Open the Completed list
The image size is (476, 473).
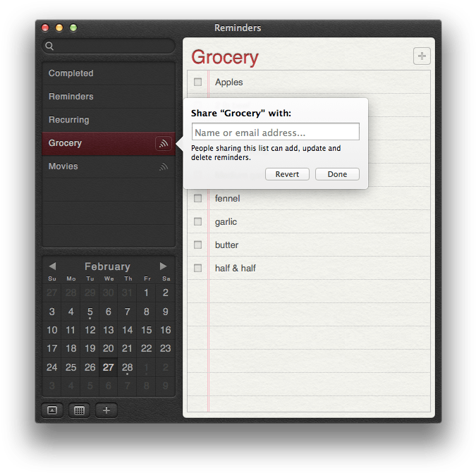pos(109,73)
